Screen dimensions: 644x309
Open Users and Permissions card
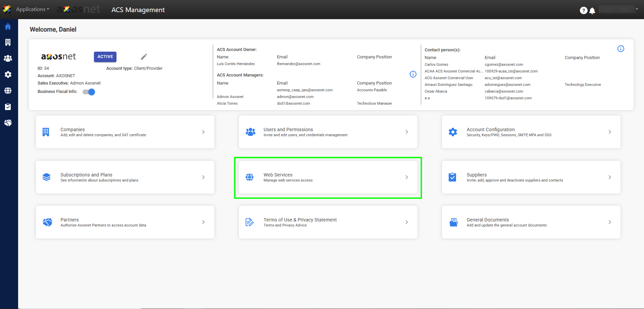[328, 132]
